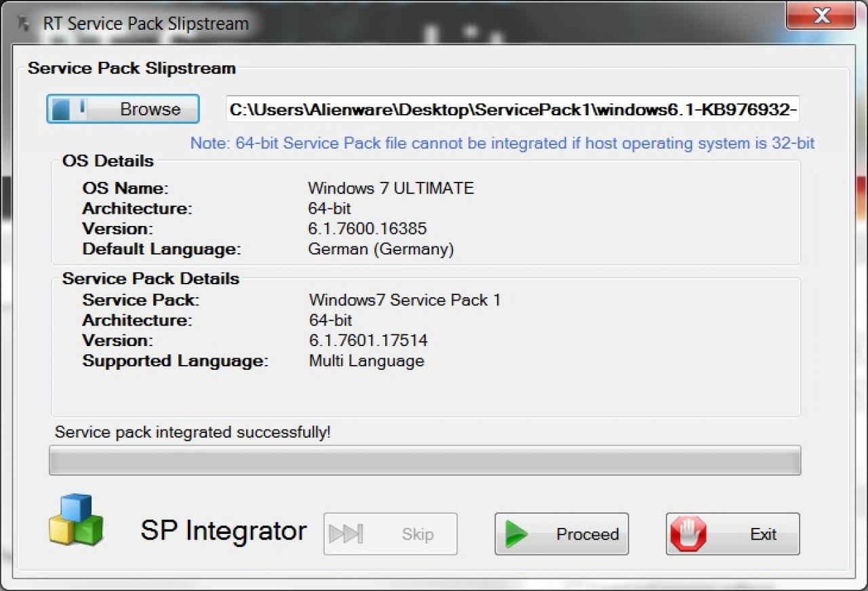Click the "OS Details" group heading

[108, 161]
